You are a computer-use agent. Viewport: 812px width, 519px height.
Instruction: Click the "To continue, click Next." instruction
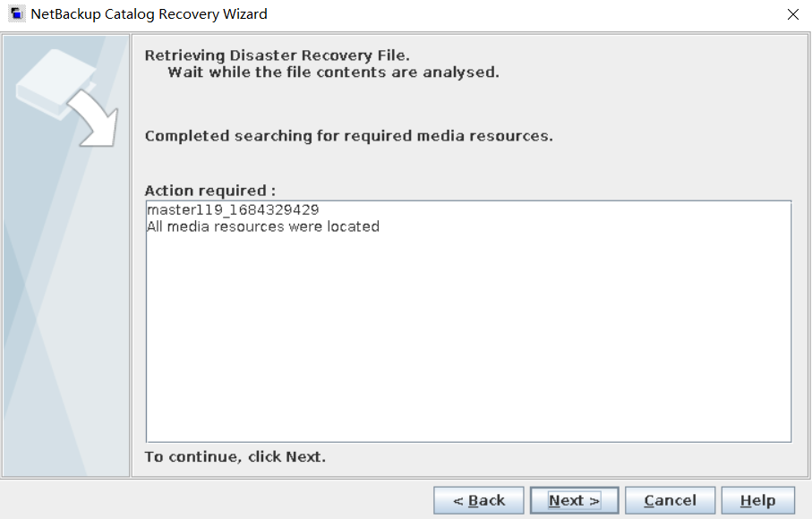pos(235,457)
